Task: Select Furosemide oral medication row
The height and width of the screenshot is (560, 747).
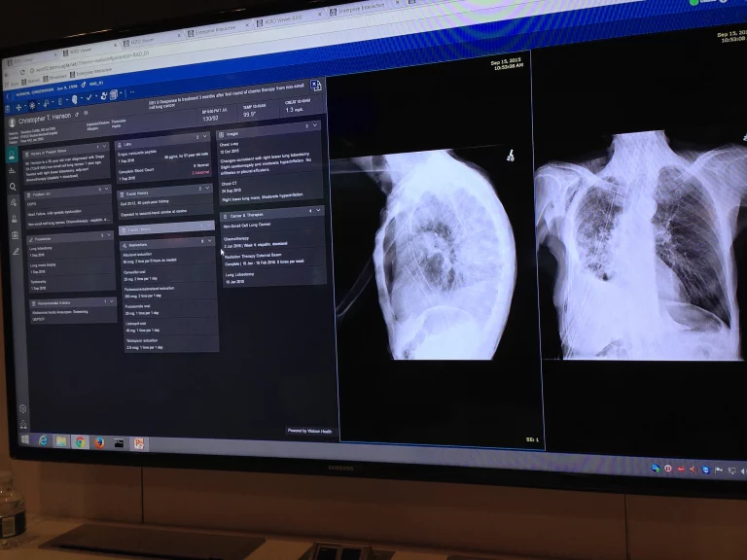Action: [169, 309]
